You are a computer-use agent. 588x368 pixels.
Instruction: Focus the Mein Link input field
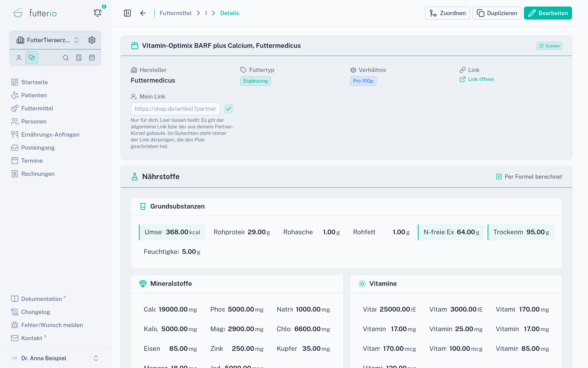tap(175, 109)
